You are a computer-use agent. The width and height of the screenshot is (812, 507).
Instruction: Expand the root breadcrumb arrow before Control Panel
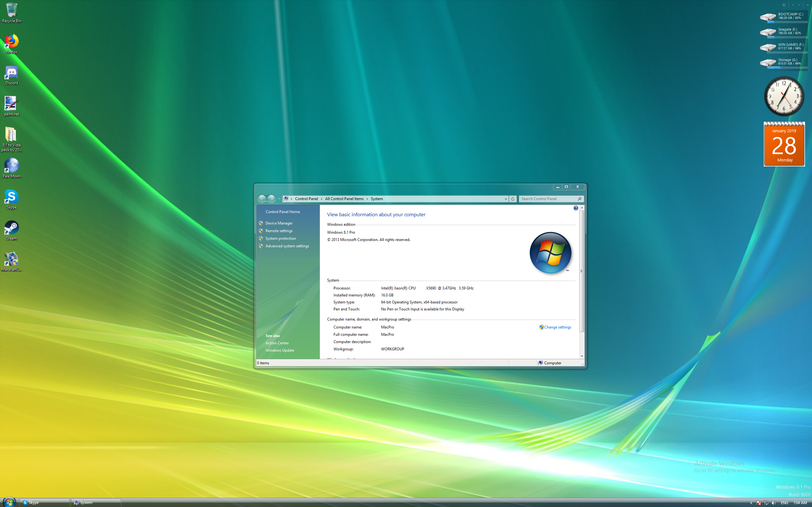292,199
